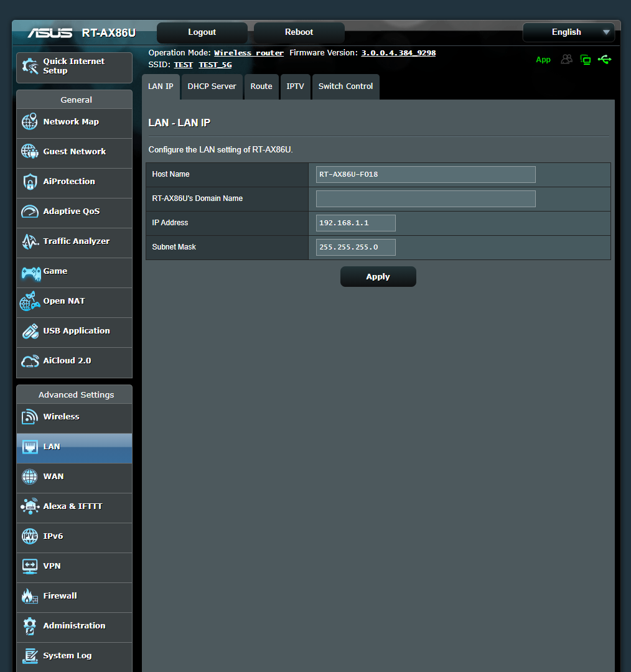631x672 pixels.
Task: Click the 'Subnet Mask' label text
Action: [x=174, y=247]
